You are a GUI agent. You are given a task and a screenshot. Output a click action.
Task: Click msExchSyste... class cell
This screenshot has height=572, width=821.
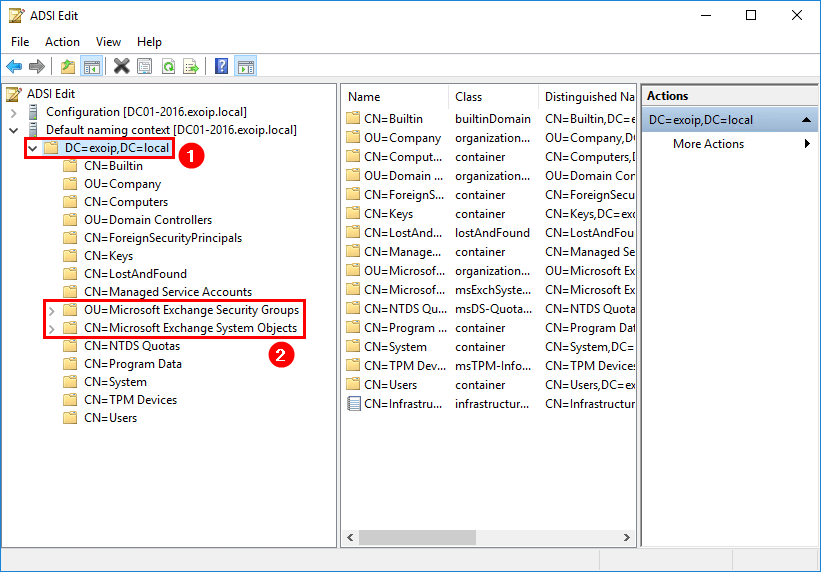click(x=493, y=290)
